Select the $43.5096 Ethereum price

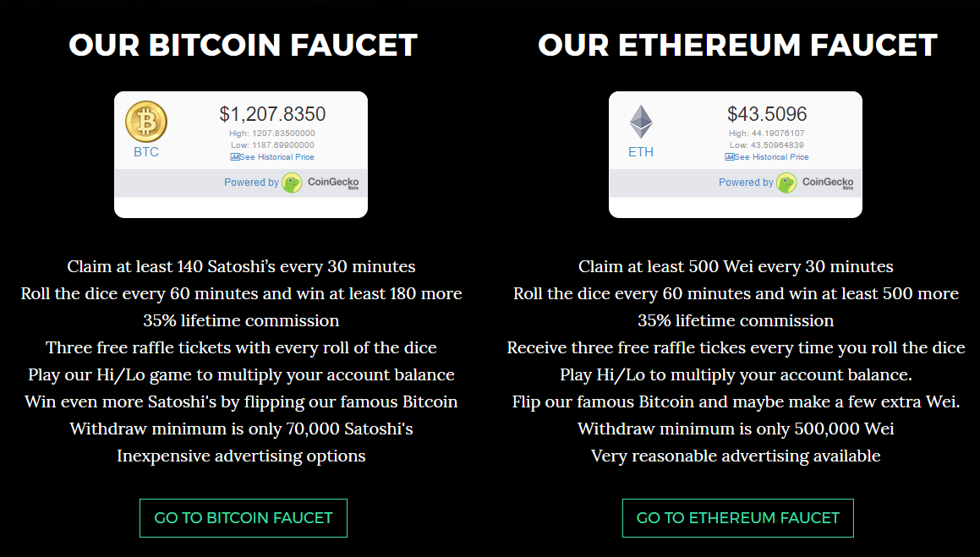click(x=767, y=113)
